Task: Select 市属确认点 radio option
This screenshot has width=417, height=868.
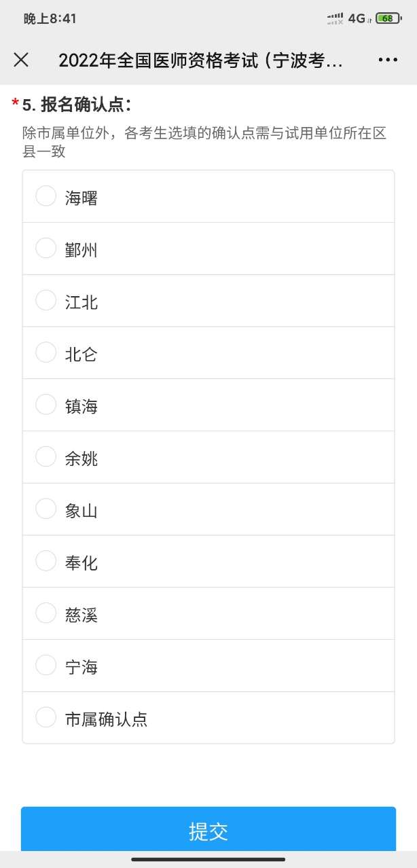Action: pos(46,717)
